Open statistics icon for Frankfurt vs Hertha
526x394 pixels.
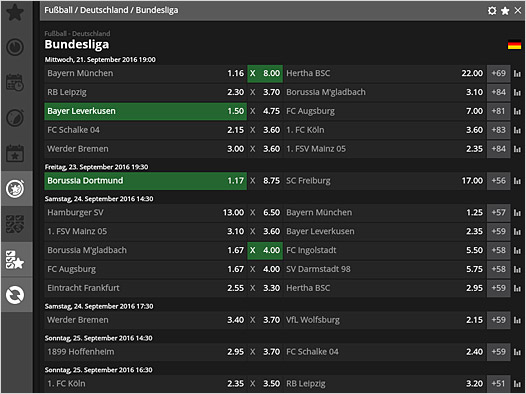click(517, 288)
